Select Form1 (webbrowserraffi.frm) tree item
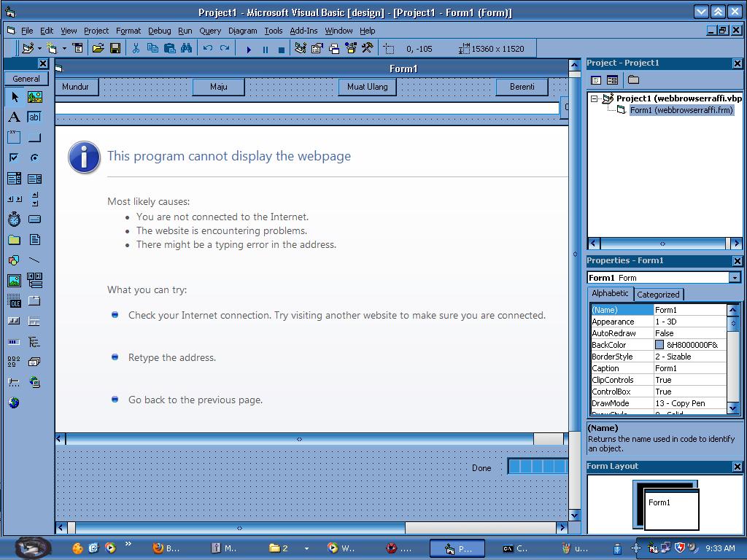747x560 pixels. (x=681, y=110)
